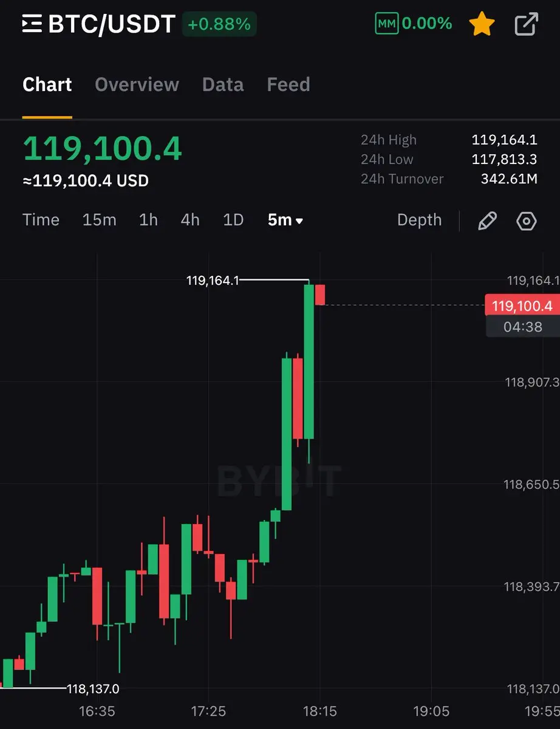Select the 1h timeframe

click(x=148, y=220)
